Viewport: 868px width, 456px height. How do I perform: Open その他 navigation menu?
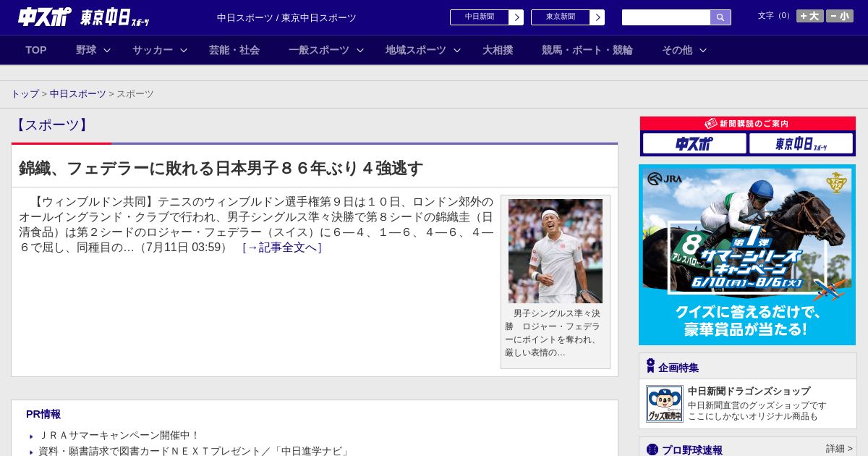(677, 50)
